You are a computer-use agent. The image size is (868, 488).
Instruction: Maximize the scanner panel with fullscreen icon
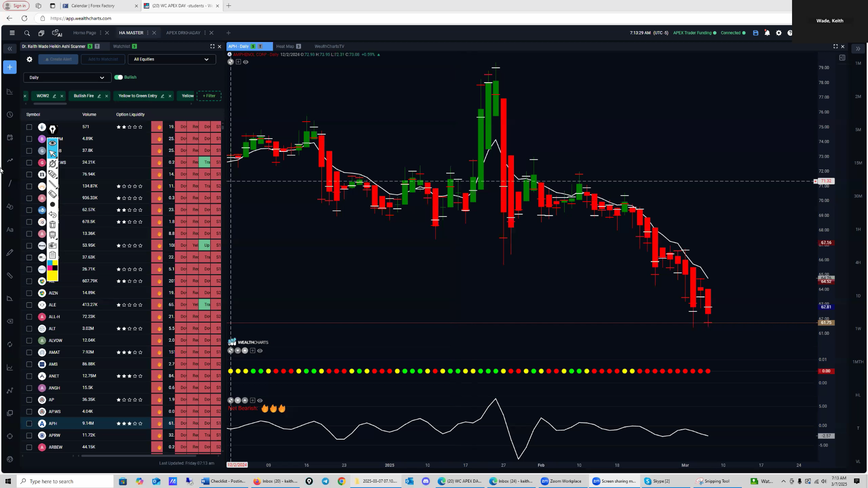click(x=212, y=47)
